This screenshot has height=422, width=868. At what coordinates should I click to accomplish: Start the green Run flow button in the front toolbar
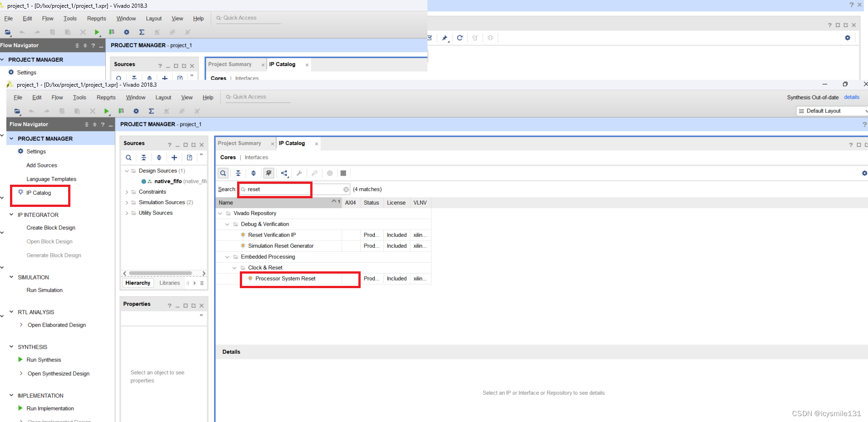(x=106, y=111)
